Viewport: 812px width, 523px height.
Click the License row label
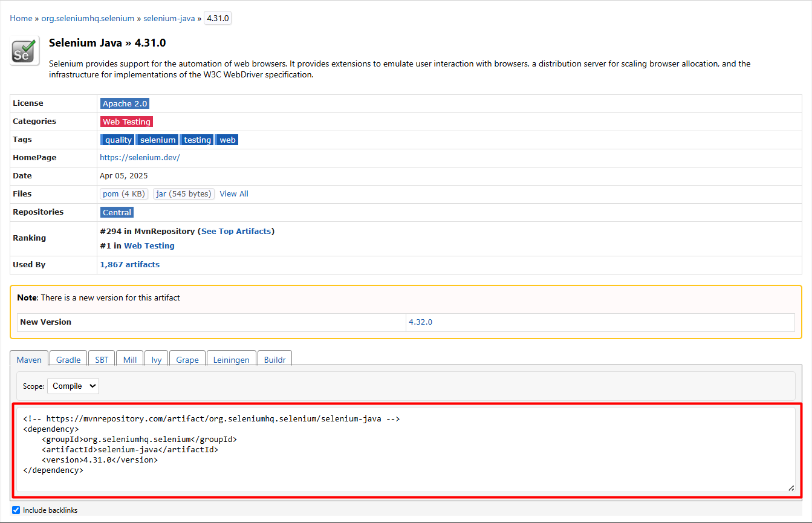[x=28, y=103]
